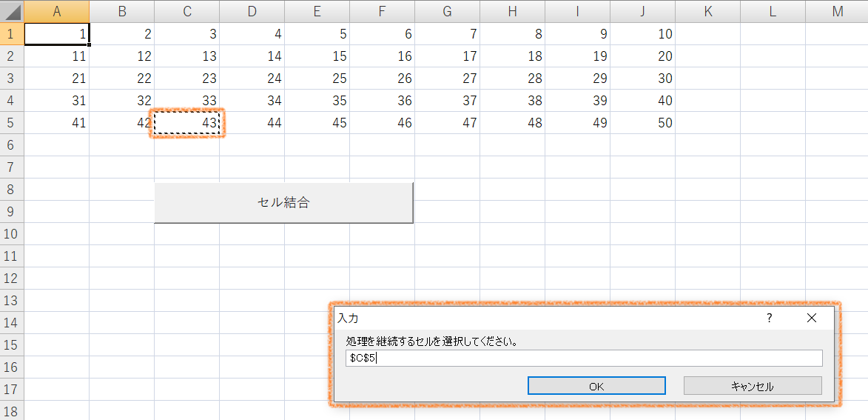Click cell containing 12
Screen dimensions: 868x420
(x=122, y=56)
